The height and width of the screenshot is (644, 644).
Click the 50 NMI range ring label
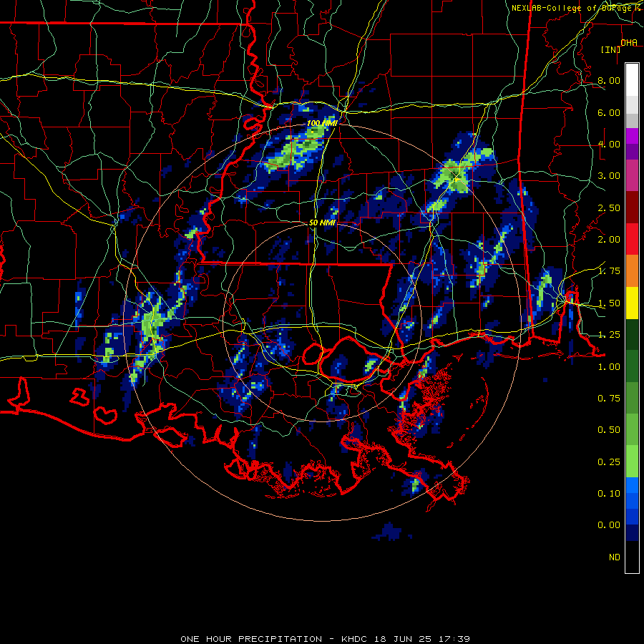[322, 223]
